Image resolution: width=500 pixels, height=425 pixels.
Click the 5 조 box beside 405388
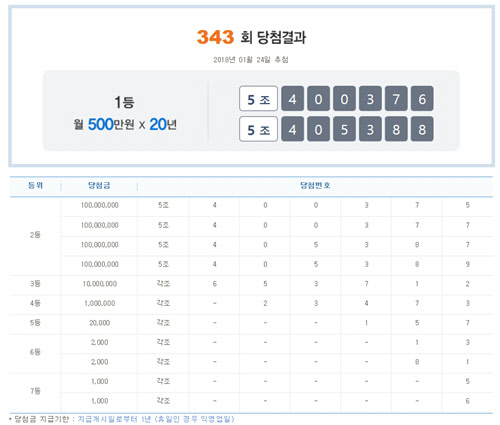pos(258,129)
